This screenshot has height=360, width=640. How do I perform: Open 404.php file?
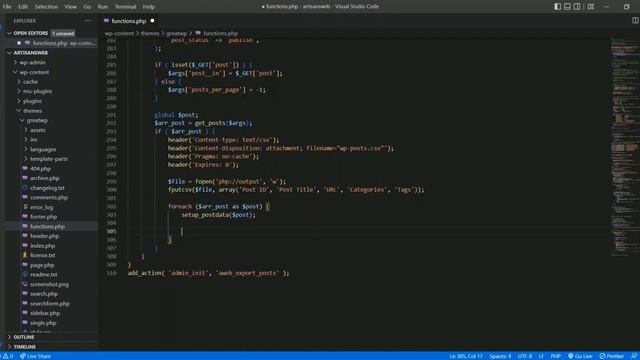pyautogui.click(x=40, y=169)
